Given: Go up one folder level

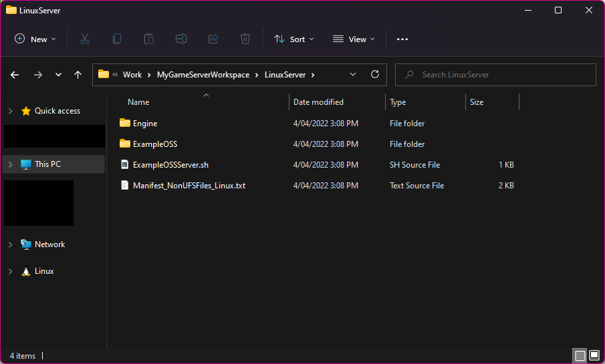Looking at the screenshot, I should (78, 75).
